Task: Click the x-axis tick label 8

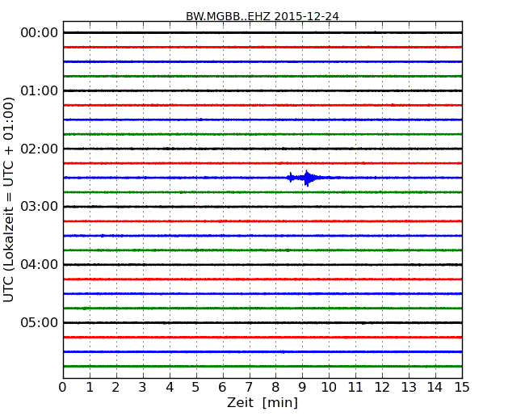Action: pyautogui.click(x=275, y=388)
